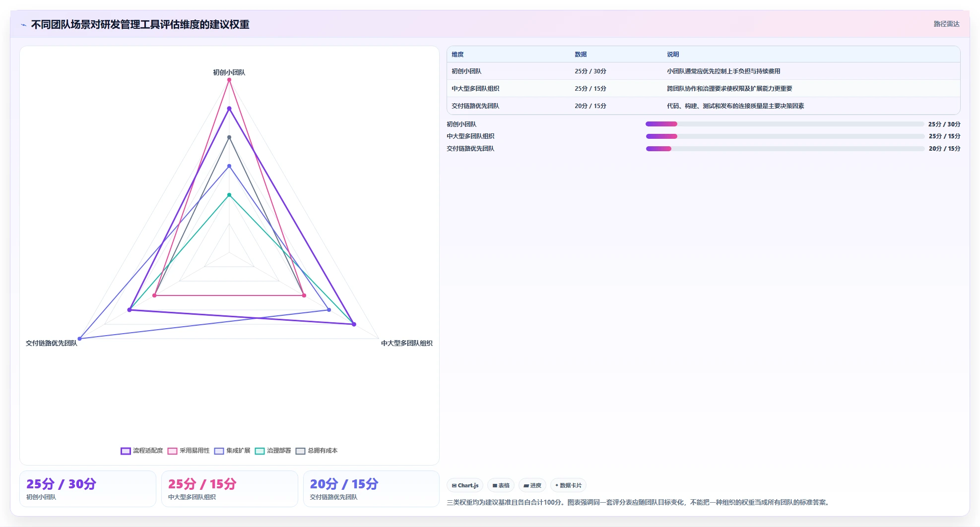This screenshot has height=527, width=980.
Task: Click the 路径雷达 label at top right
Action: pyautogui.click(x=946, y=24)
